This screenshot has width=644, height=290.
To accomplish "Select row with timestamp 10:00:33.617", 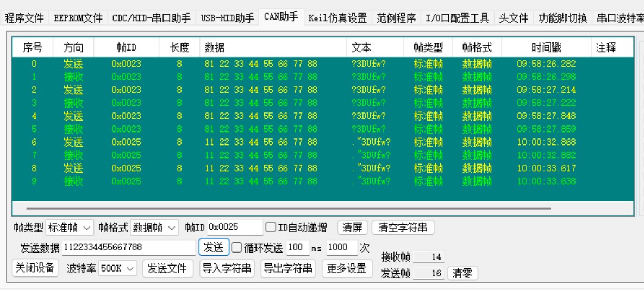I will point(323,168).
